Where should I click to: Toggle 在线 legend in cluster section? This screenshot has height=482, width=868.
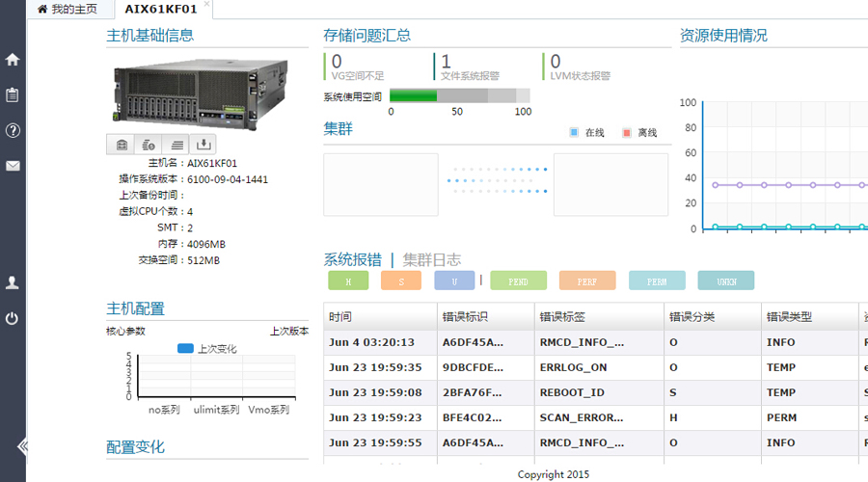pos(586,132)
